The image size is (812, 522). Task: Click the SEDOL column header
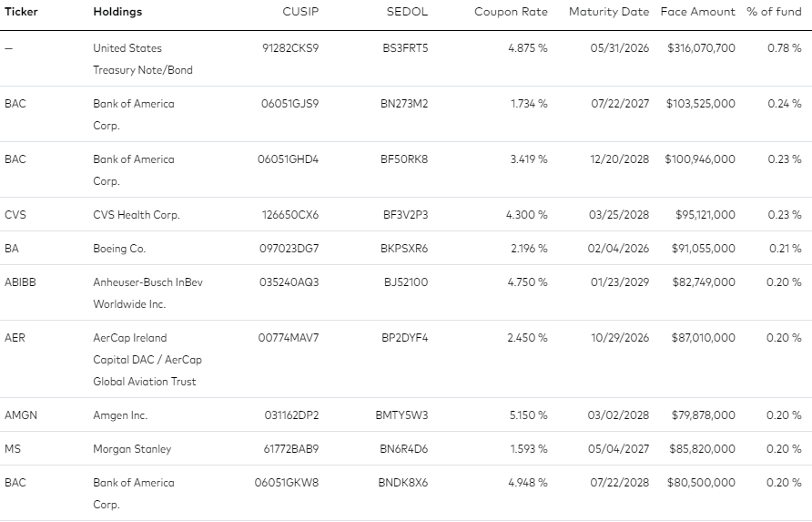tap(407, 12)
